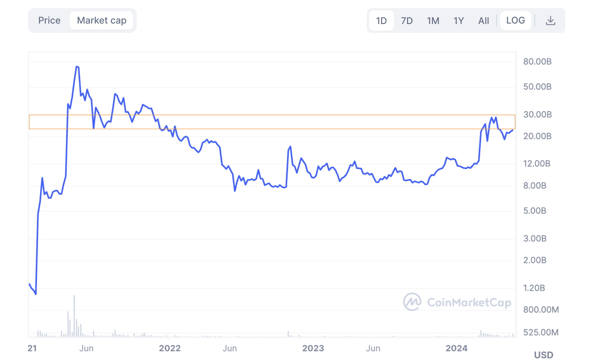Click the CoinMarketCap watermark text
595x364 pixels.
tap(469, 302)
